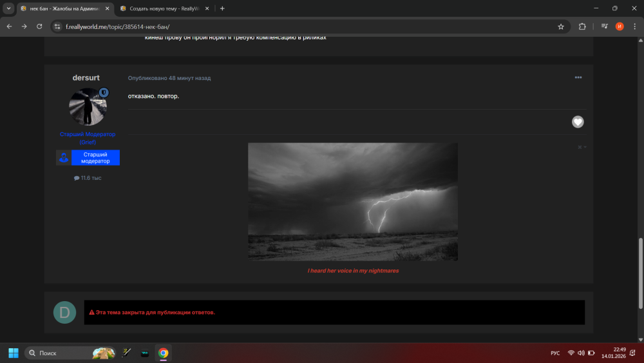Go back with the browser back arrow
Screen dimensions: 644x363
pos(9,26)
